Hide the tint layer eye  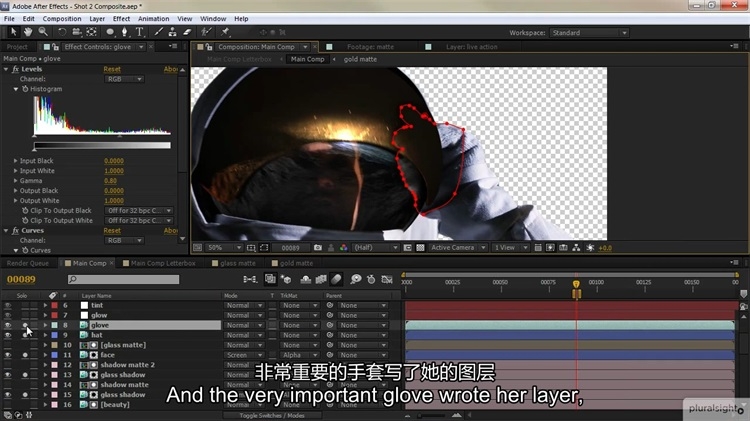click(x=8, y=305)
